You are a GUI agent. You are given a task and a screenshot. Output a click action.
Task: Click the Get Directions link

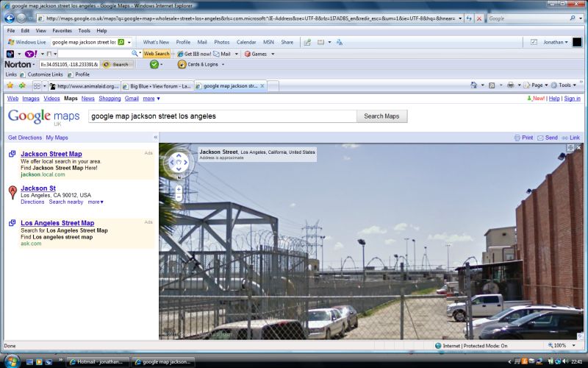click(25, 138)
